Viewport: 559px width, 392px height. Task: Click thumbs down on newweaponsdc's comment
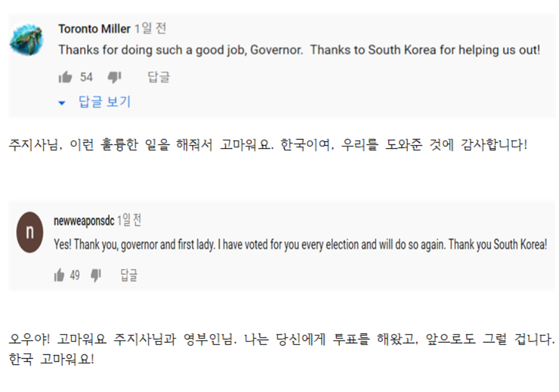tap(96, 275)
